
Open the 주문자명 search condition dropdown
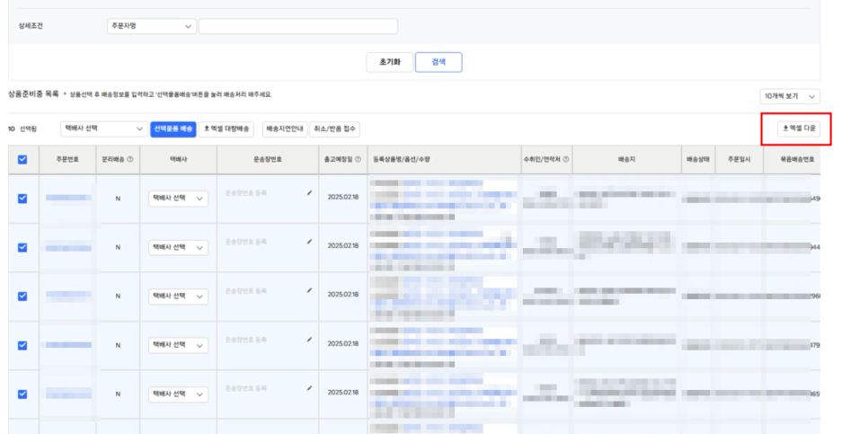pyautogui.click(x=152, y=26)
